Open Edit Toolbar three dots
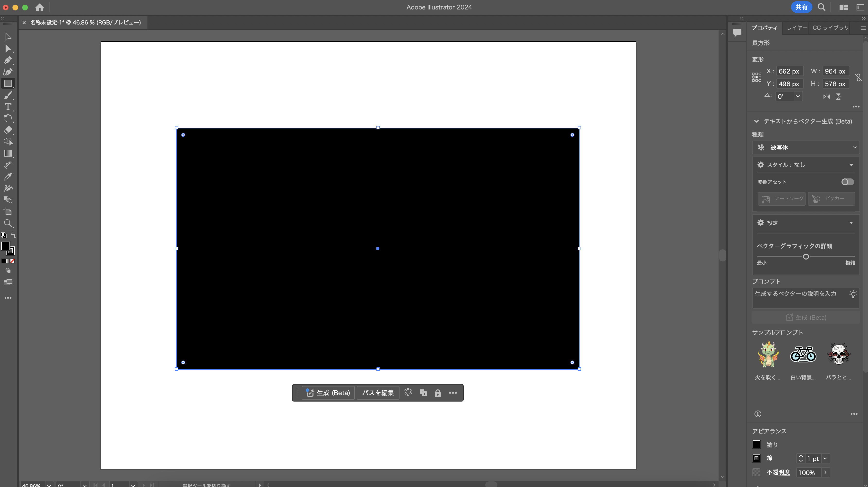This screenshot has width=868, height=487. (x=8, y=298)
